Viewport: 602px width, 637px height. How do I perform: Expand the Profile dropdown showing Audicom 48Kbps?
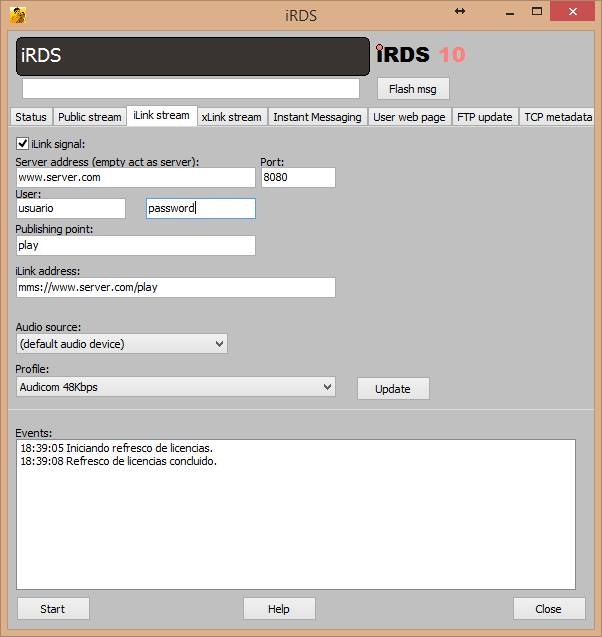tap(176, 387)
